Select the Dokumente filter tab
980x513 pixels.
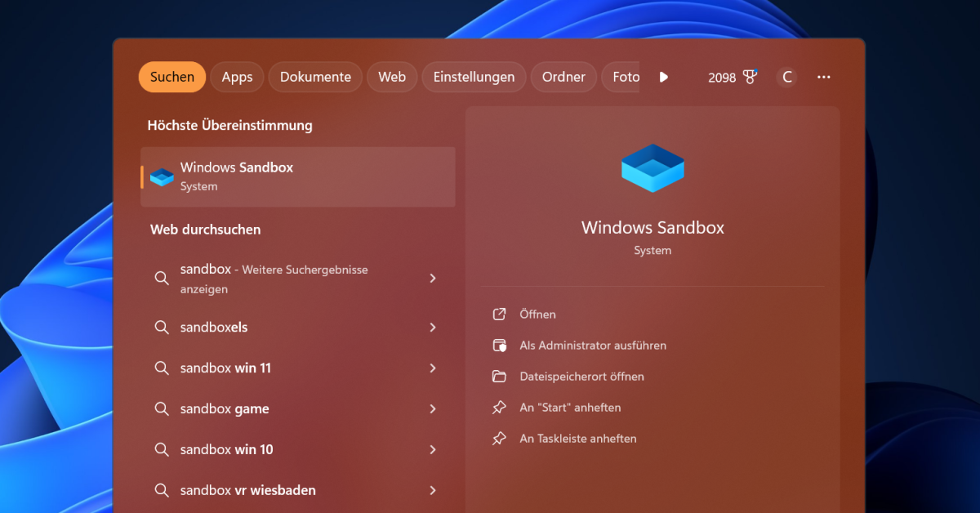pyautogui.click(x=315, y=77)
